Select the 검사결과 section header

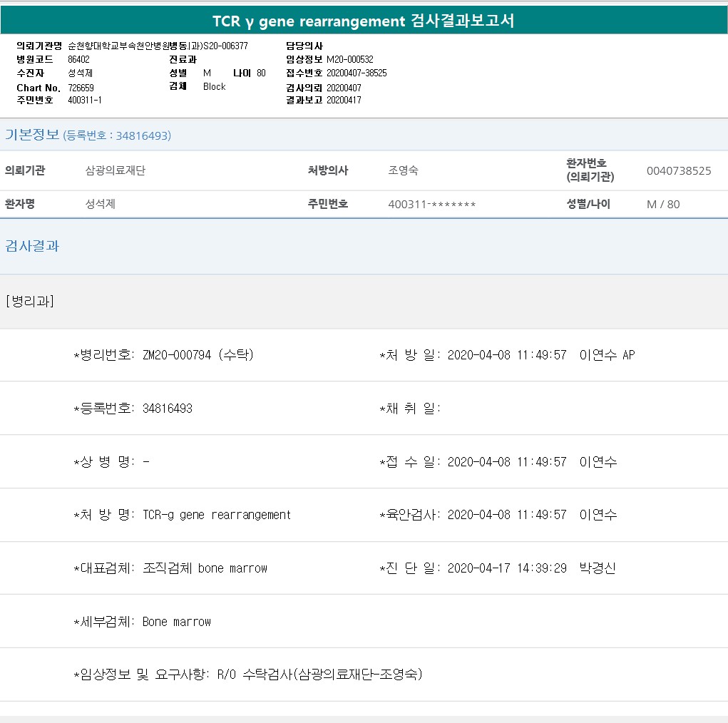[32, 246]
